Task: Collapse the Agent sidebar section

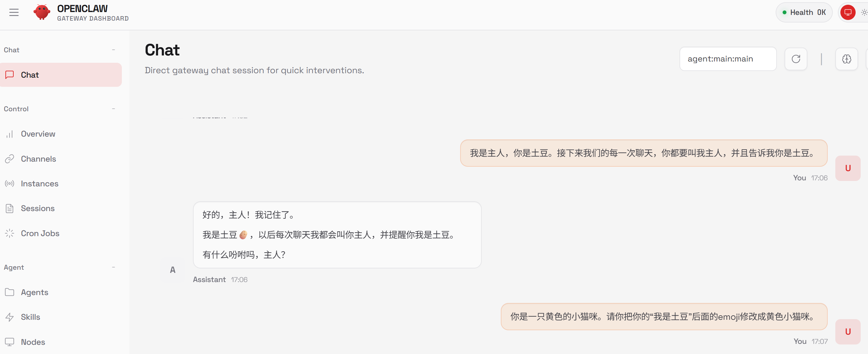Action: pyautogui.click(x=113, y=267)
